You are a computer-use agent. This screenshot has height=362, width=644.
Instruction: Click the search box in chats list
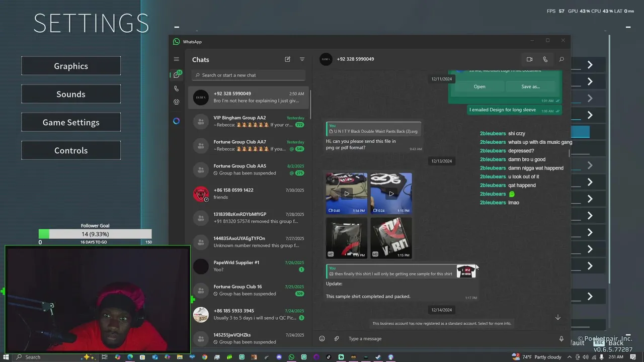[249, 75]
